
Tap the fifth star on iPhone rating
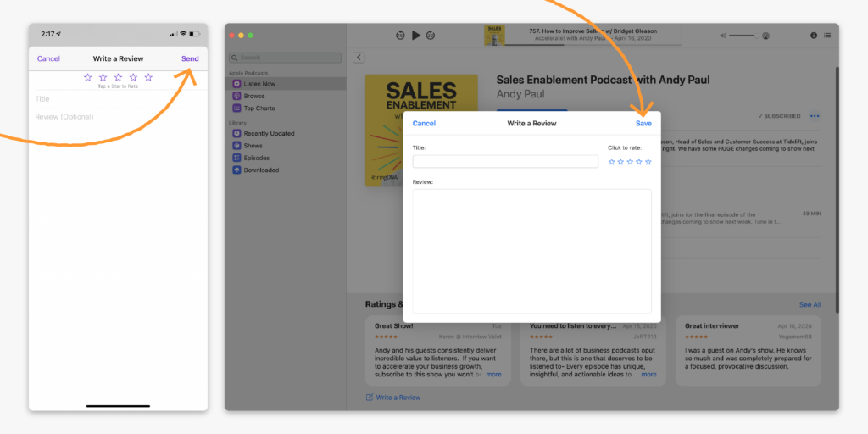point(148,77)
